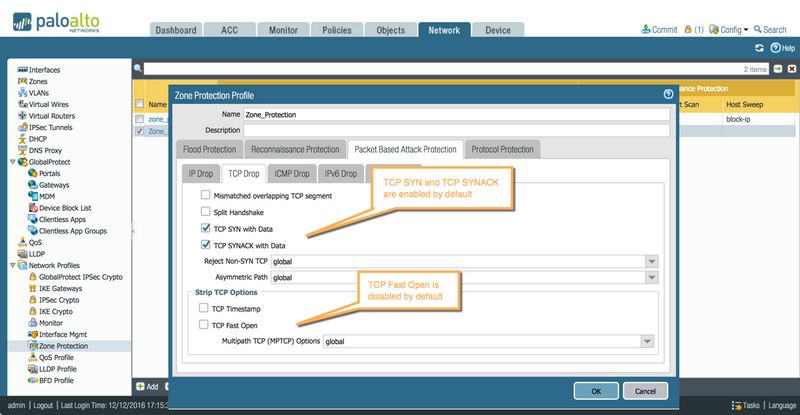Viewport: 800px width, 415px height.
Task: Enable the TCP Fast Open checkbox
Action: pyautogui.click(x=204, y=325)
